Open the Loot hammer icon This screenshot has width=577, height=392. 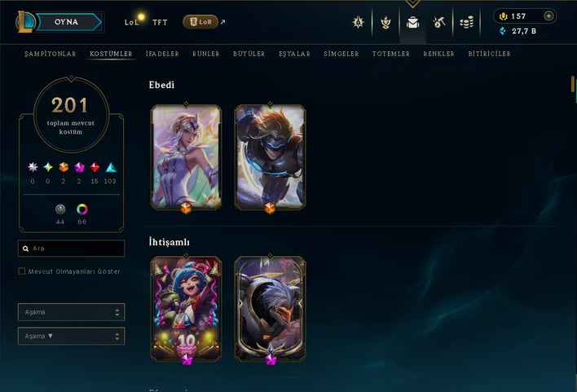click(439, 23)
